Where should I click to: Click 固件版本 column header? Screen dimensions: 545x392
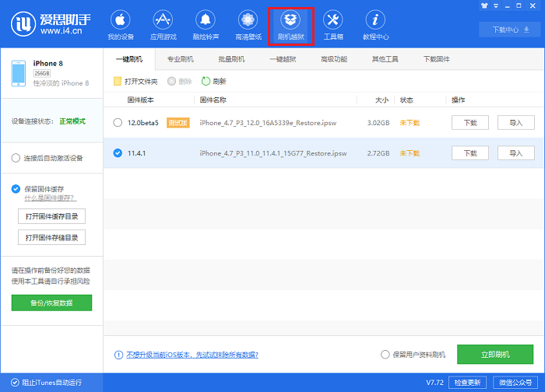[x=140, y=100]
